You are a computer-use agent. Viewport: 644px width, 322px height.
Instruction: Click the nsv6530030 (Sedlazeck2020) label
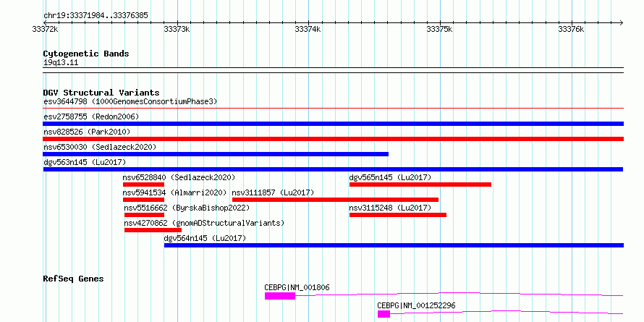[x=100, y=147]
